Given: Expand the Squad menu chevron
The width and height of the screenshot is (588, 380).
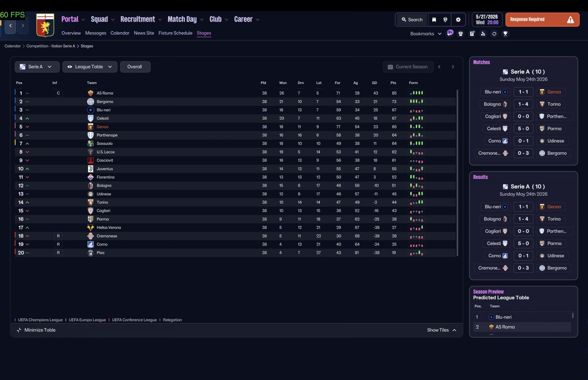Looking at the screenshot, I should point(113,20).
